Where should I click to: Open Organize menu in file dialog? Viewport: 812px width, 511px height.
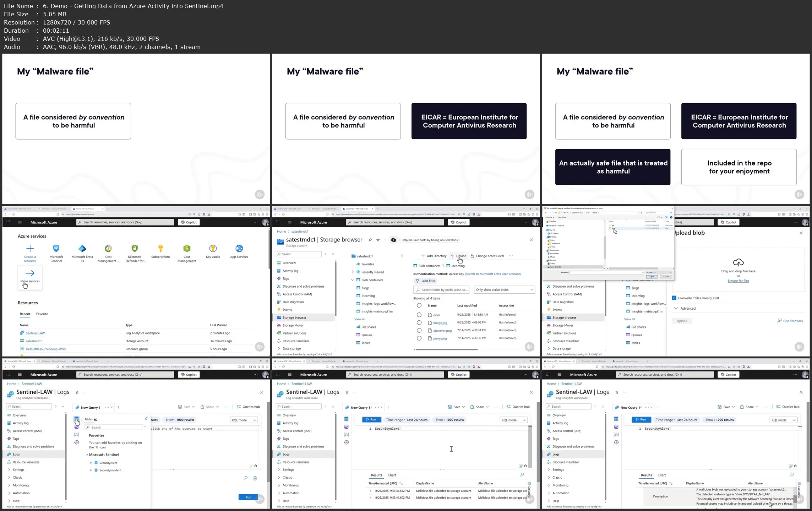tap(550, 217)
